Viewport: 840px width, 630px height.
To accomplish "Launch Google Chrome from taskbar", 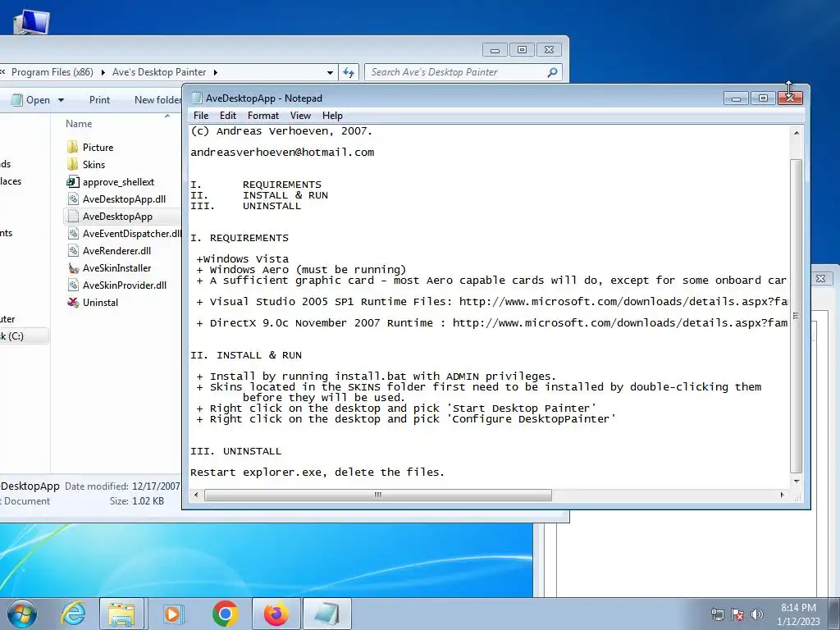I will pos(225,614).
